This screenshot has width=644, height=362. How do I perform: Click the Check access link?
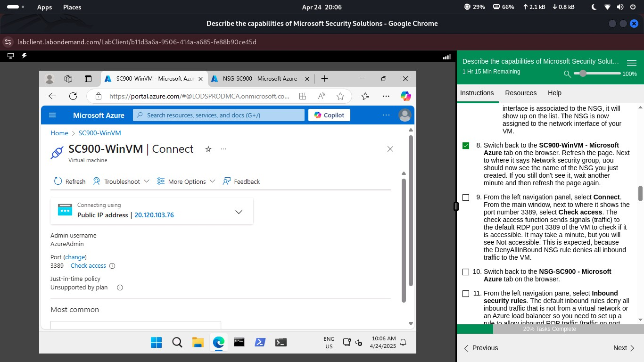click(x=88, y=265)
